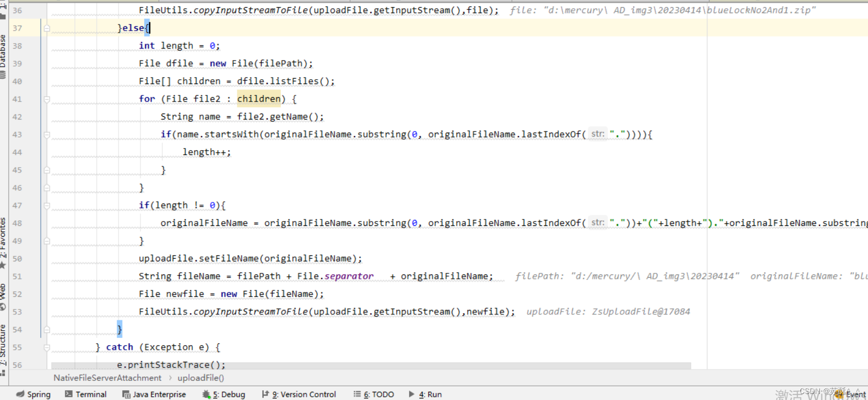Show the Database side panel

tap(3, 56)
